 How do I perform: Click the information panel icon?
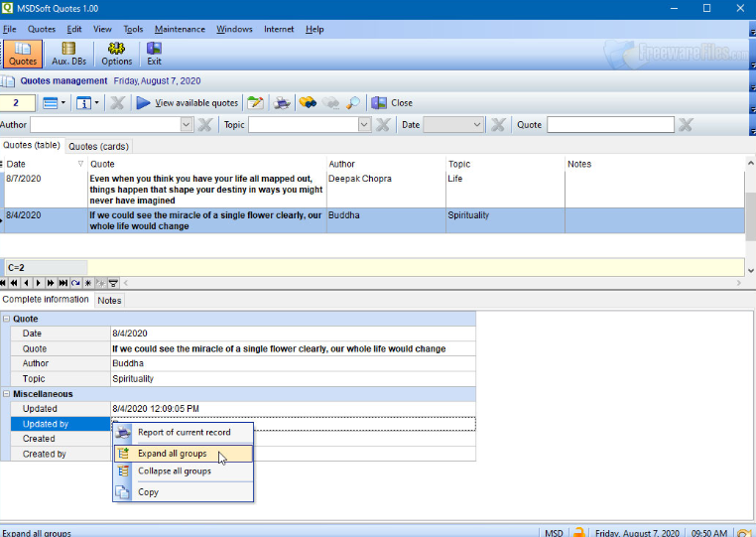(83, 103)
